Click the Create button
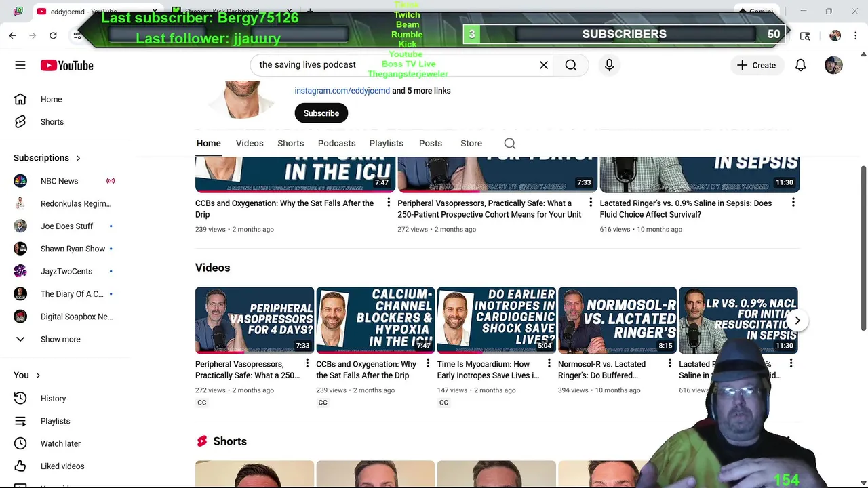Screen dimensions: 868x488 pos(756,65)
